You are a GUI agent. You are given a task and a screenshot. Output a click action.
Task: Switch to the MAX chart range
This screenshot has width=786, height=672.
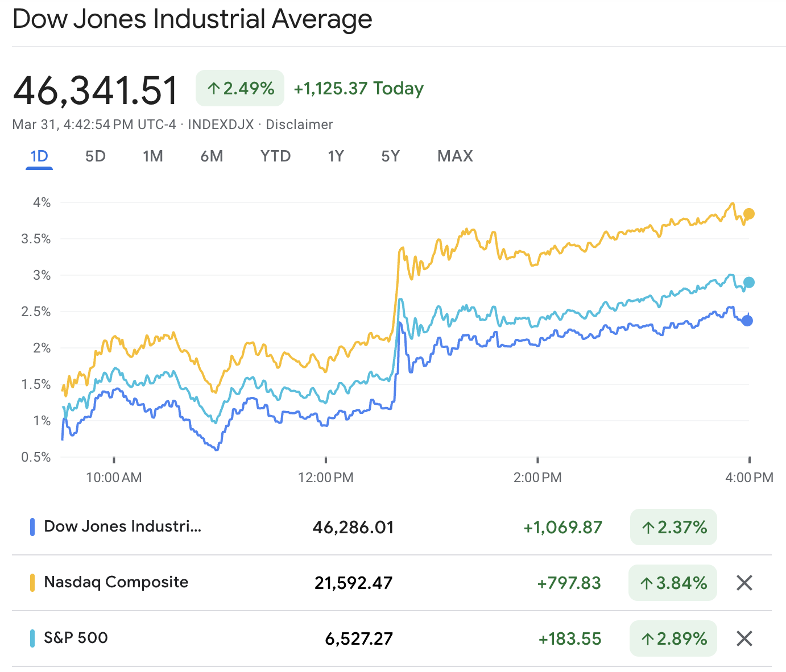pyautogui.click(x=454, y=156)
